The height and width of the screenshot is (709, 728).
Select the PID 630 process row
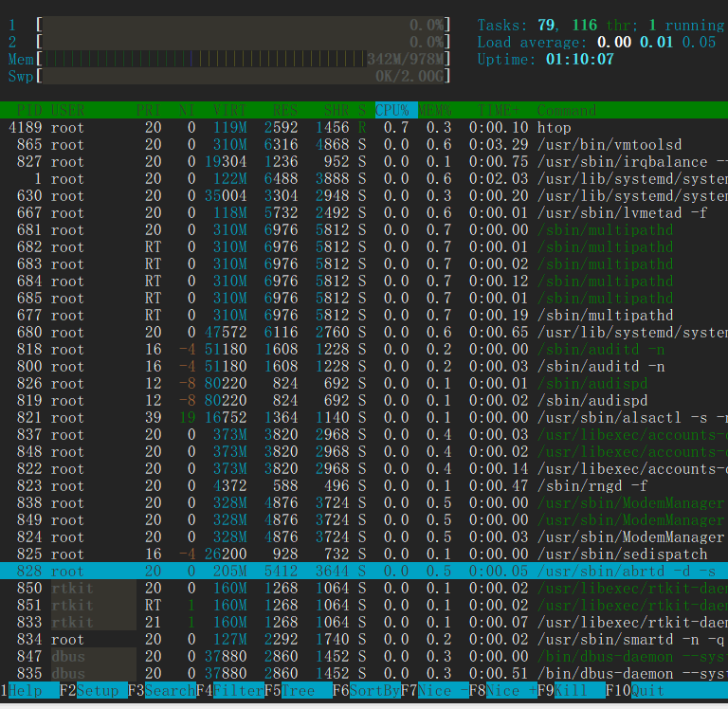click(x=364, y=195)
